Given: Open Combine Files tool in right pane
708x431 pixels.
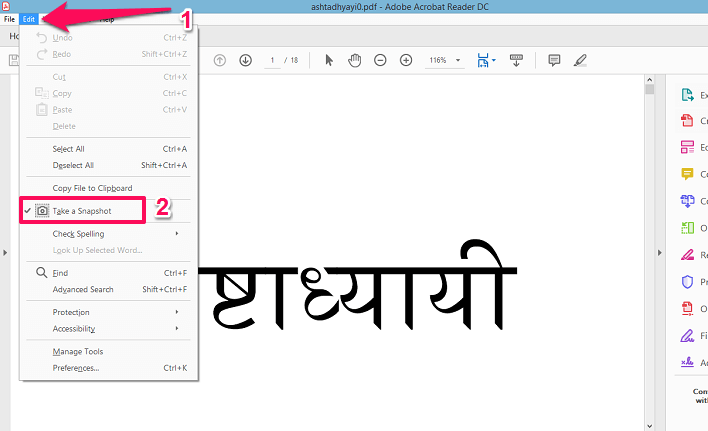Looking at the screenshot, I should click(x=687, y=201).
